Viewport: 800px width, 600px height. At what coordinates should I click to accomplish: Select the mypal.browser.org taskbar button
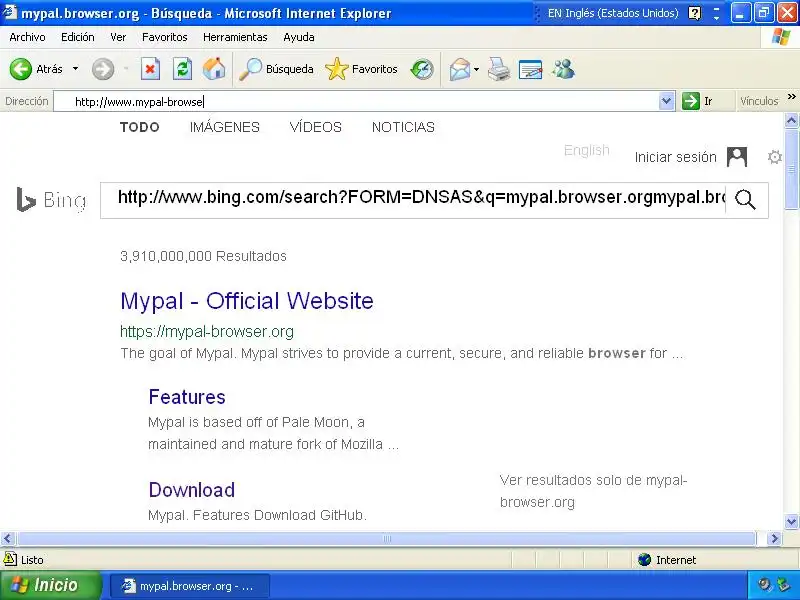click(x=188, y=586)
